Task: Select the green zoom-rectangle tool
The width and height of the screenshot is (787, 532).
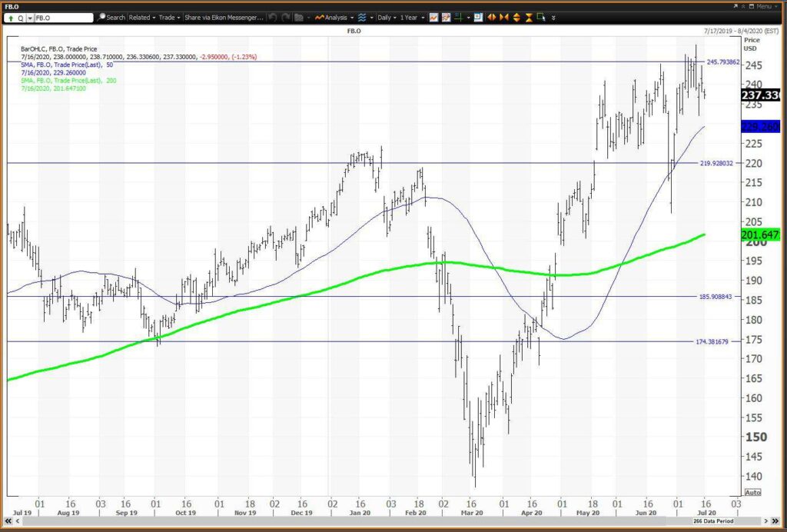Action: click(541, 18)
